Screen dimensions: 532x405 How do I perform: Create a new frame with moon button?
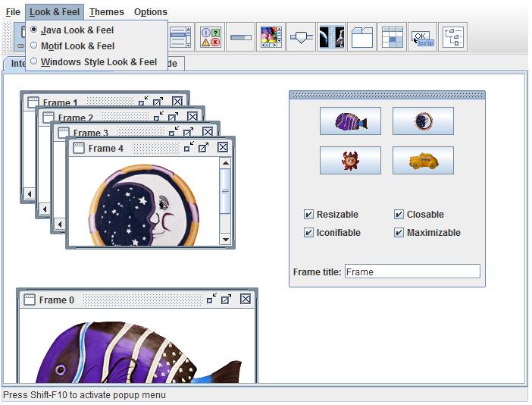tap(423, 121)
